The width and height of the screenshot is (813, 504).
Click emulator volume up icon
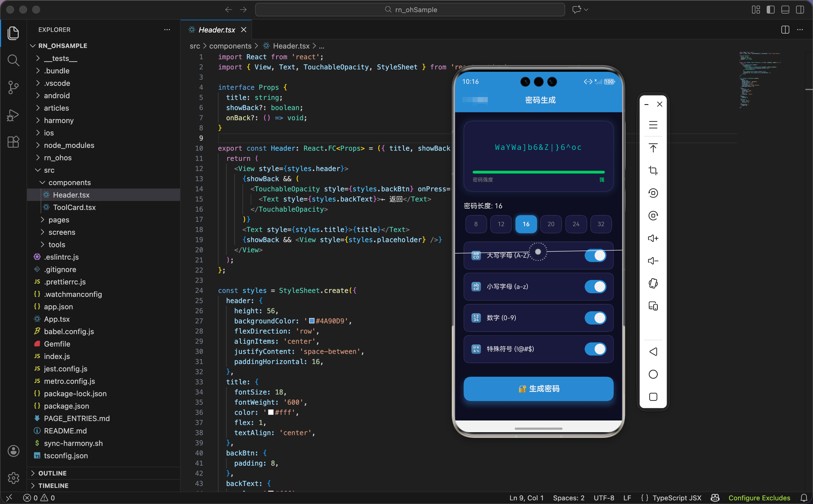653,238
